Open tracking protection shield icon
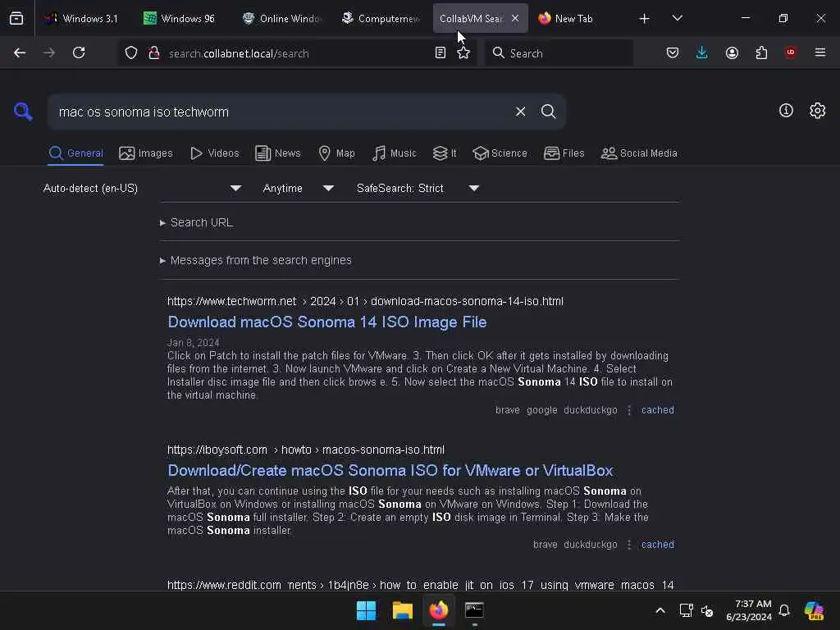Viewport: 840px width, 630px height. click(131, 53)
